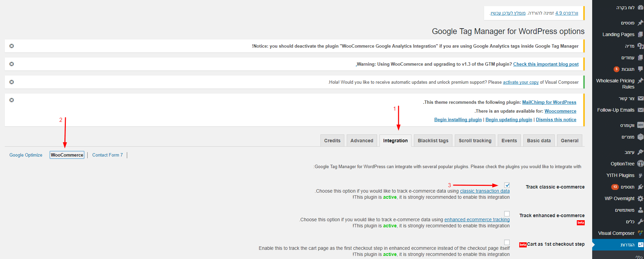Click Begin installing plugin link
644x259 pixels.
[458, 119]
